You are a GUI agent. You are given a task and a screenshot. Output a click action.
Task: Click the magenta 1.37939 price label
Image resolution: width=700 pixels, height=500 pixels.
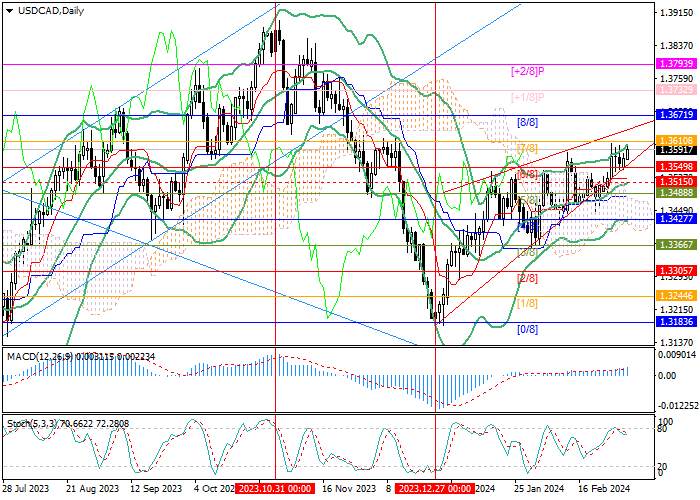click(676, 63)
